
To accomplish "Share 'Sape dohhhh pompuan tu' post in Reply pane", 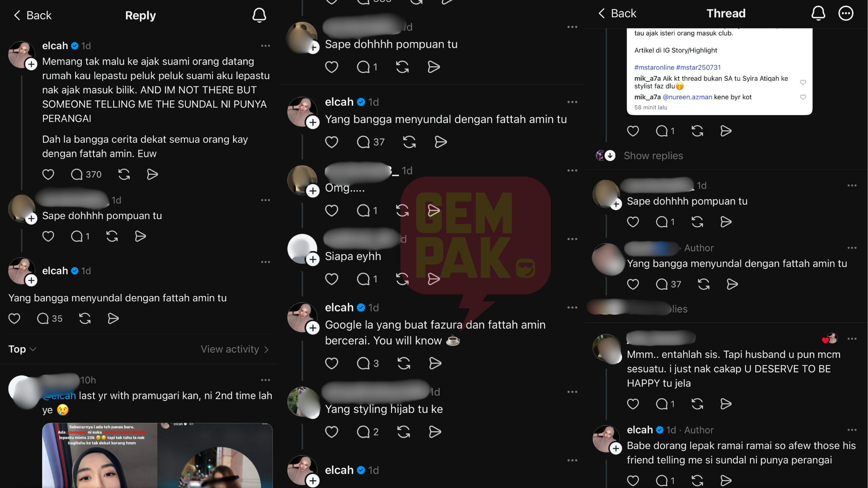I will click(140, 236).
